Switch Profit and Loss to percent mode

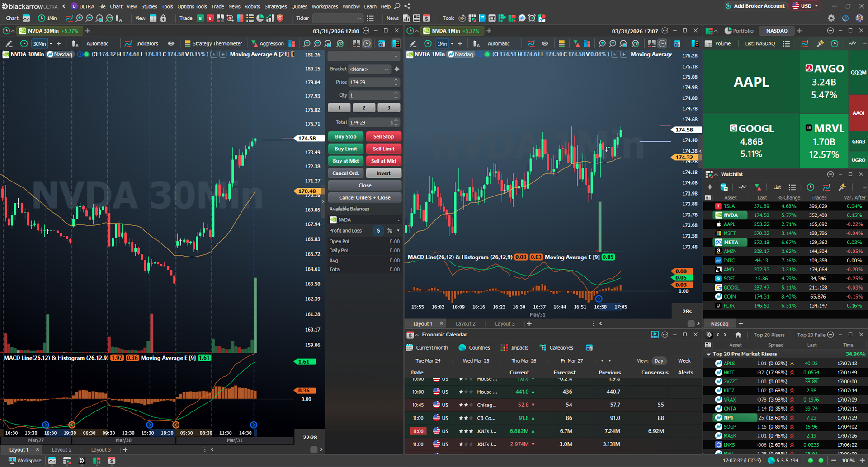click(x=390, y=231)
